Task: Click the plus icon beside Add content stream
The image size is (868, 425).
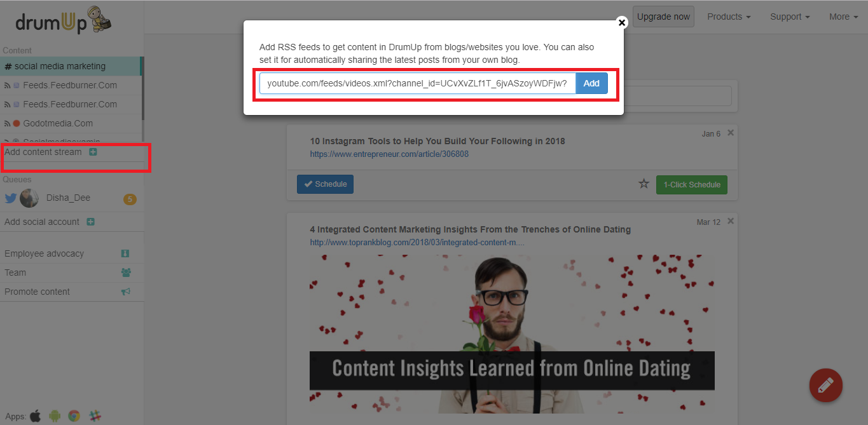Action: 93,152
